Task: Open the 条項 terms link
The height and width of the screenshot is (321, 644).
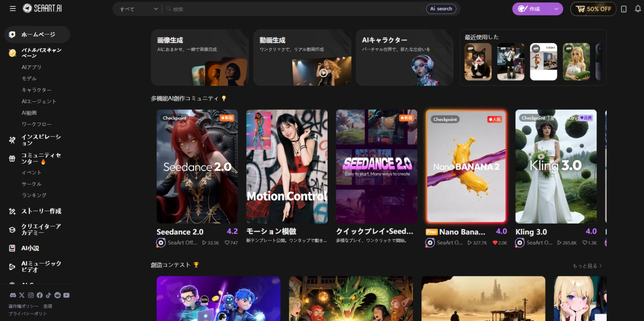Action: [x=48, y=306]
